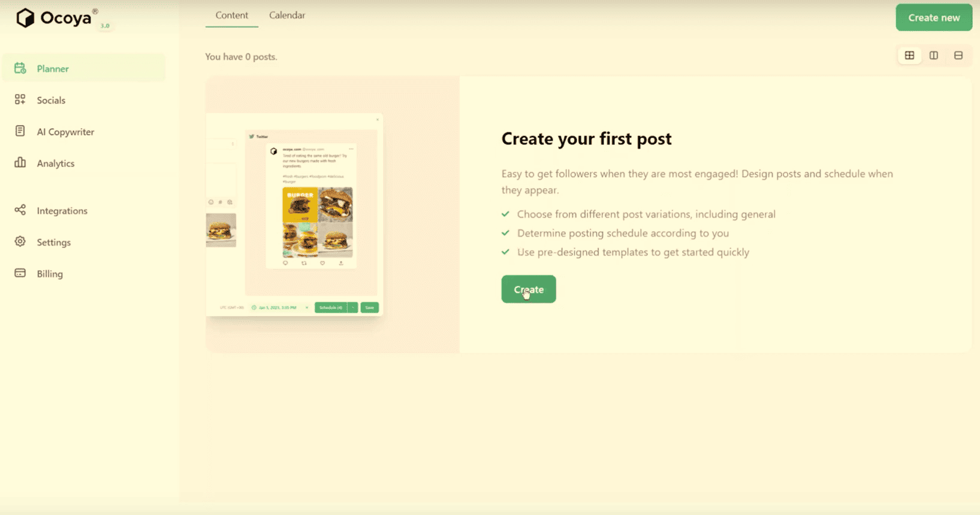Click the Billing card icon
Viewport: 980px width, 515px height.
click(x=20, y=273)
